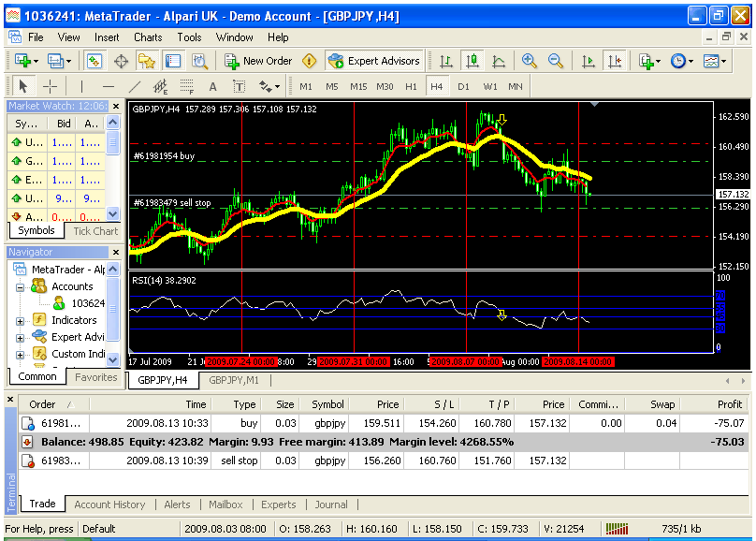Select the Text label tool (A)
Viewport: 756px width, 541px height.
pyautogui.click(x=212, y=87)
